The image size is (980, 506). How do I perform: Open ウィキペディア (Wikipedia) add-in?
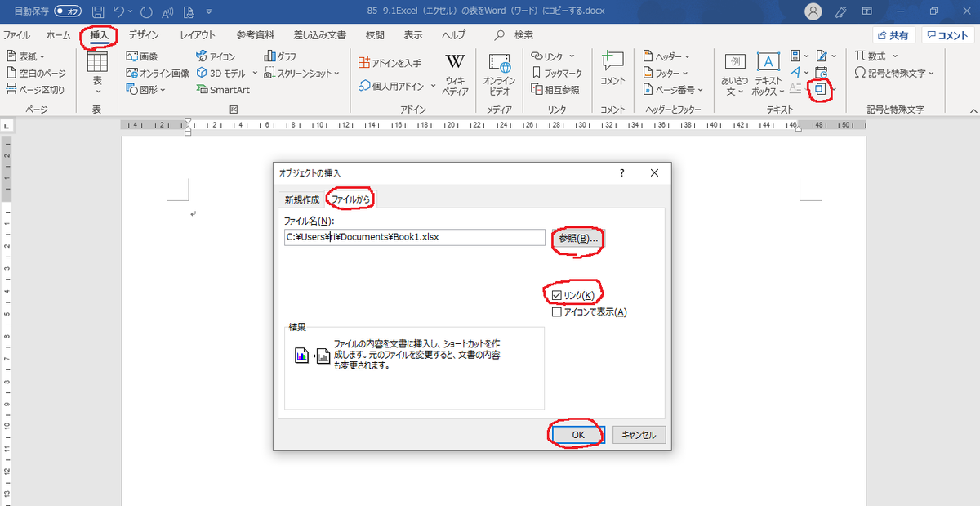point(455,74)
